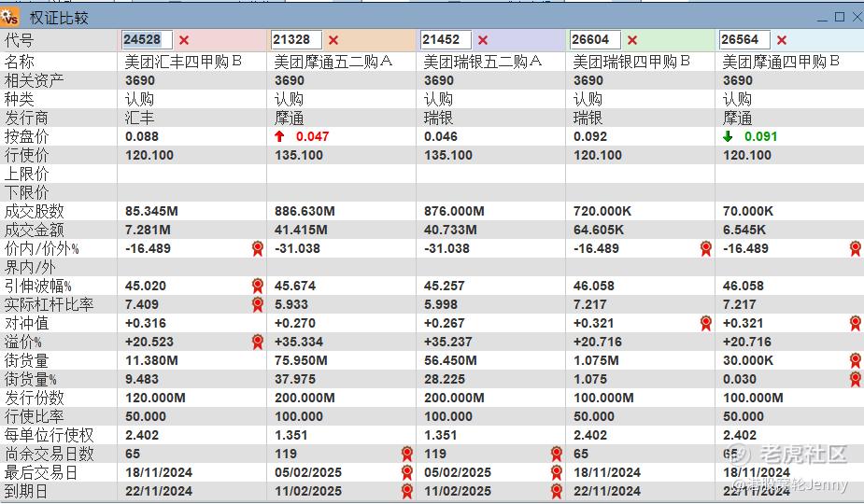The height and width of the screenshot is (504, 864).
Task: Click the red ribbon beside 05/02/2025 for 21452
Action: click(557, 472)
